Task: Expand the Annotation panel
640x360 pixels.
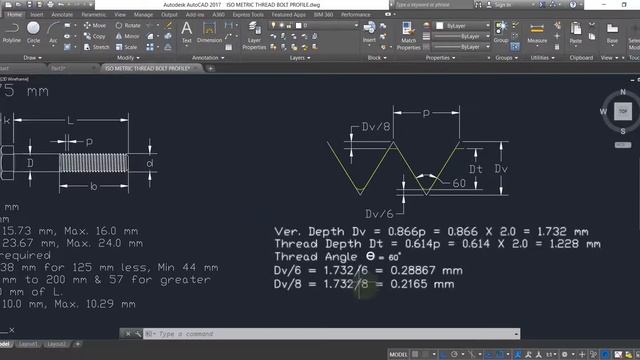Action: [208, 58]
